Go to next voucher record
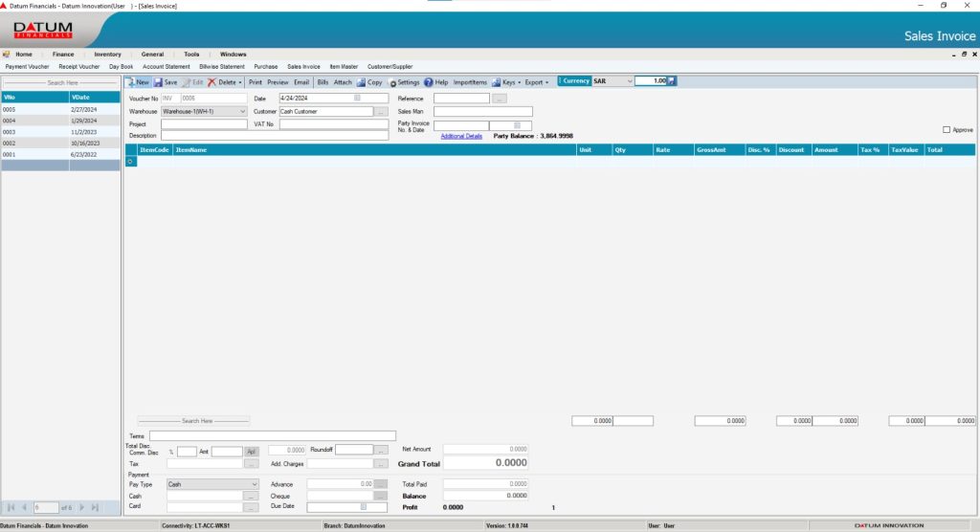Viewport: 980px width, 532px height. tap(81, 508)
